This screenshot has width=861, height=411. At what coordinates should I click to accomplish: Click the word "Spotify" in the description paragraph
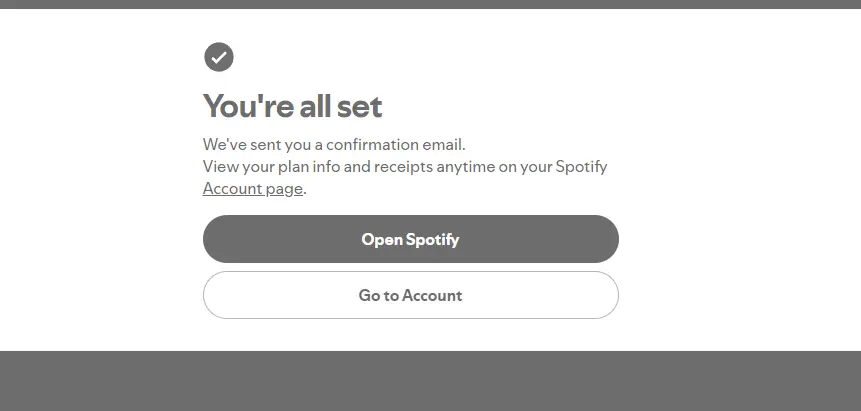tap(581, 166)
